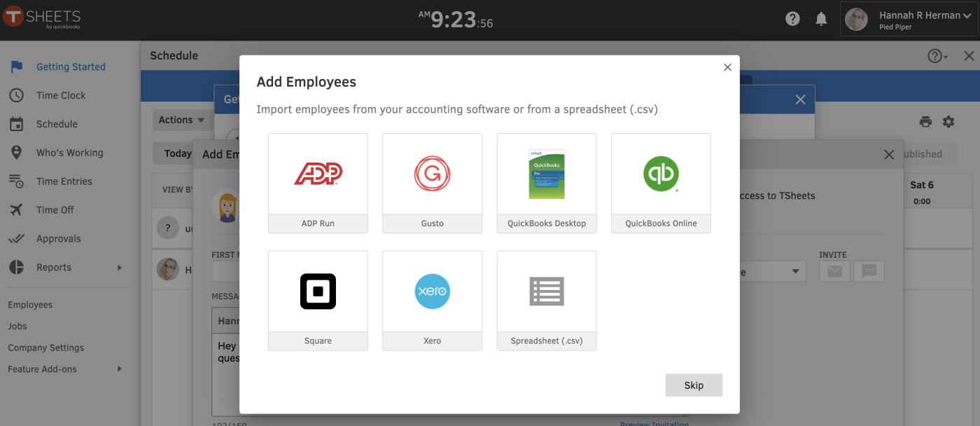Select QuickBooks Desktop import tile
The height and width of the screenshot is (426, 980).
tap(547, 183)
